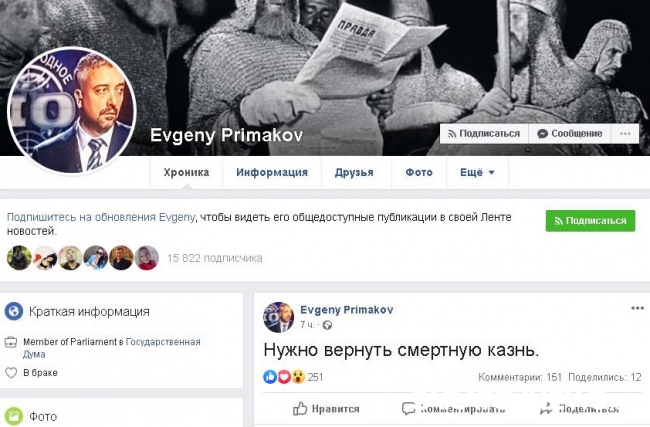
Task: Click the green Фото section icon
Action: pos(14,416)
